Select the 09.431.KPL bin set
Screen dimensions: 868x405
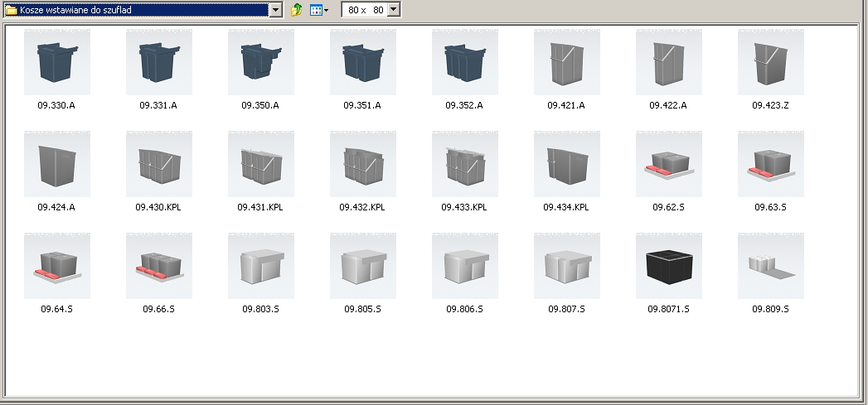click(261, 164)
